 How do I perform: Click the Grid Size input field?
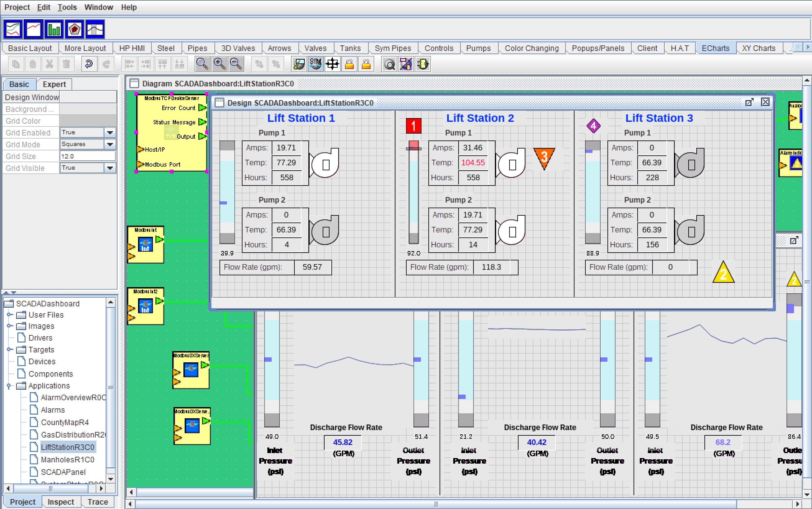pyautogui.click(x=88, y=156)
